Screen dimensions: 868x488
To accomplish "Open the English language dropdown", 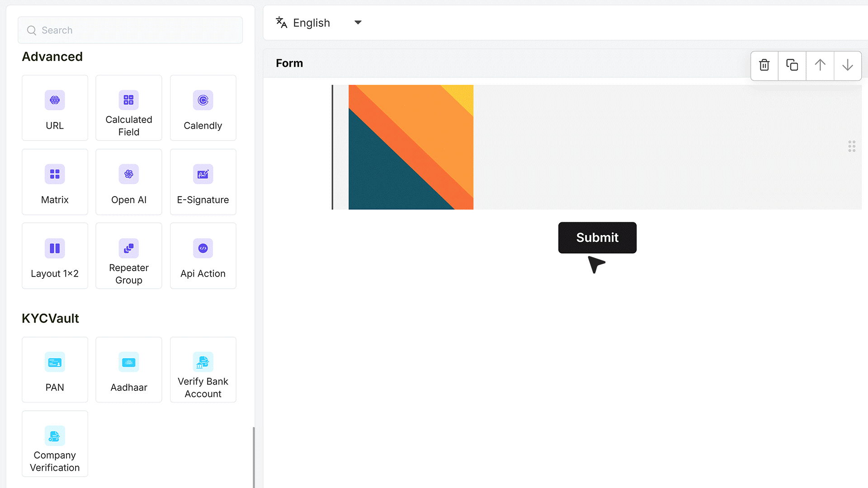I will [x=319, y=23].
